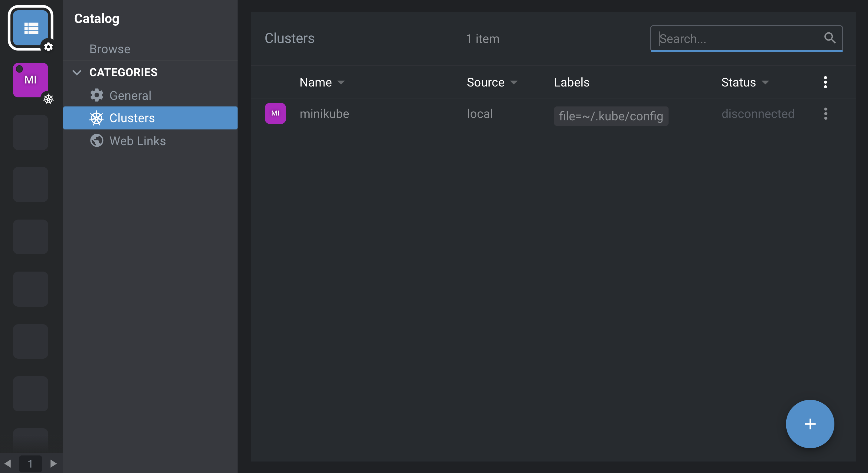Image resolution: width=868 pixels, height=473 pixels.
Task: Click the Clusters helm-wheel icon in the sidebar
Action: coord(96,118)
